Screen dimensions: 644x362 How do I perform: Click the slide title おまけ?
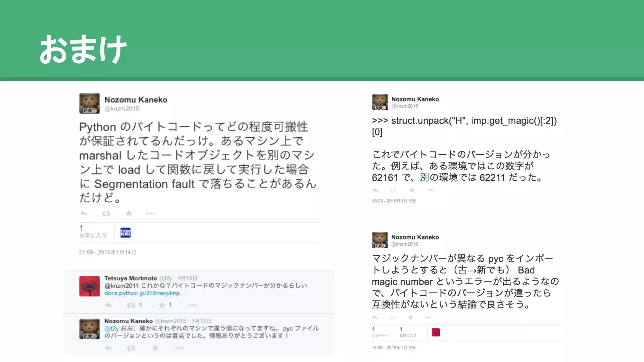83,49
